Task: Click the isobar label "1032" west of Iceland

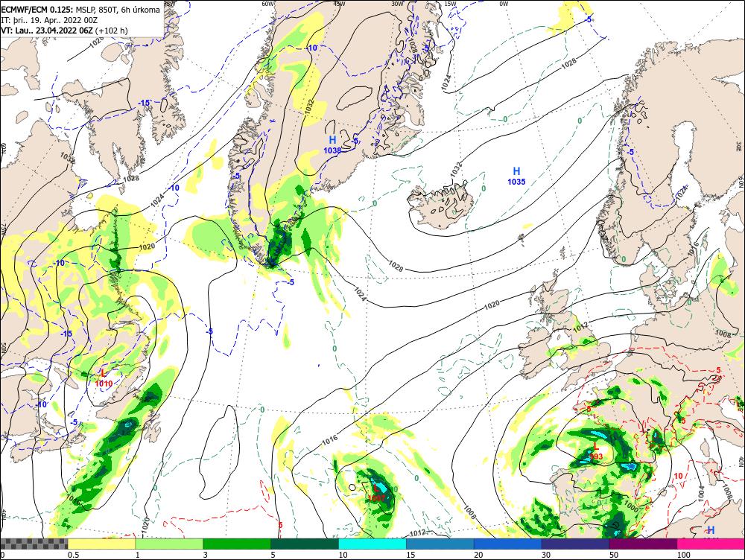Action: pyautogui.click(x=457, y=171)
